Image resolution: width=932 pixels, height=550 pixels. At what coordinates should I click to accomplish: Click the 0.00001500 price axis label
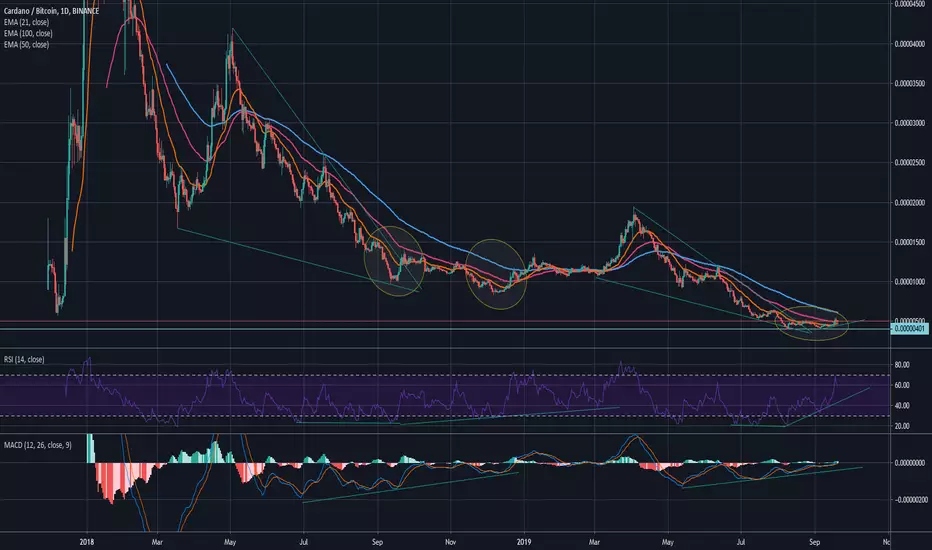click(909, 242)
